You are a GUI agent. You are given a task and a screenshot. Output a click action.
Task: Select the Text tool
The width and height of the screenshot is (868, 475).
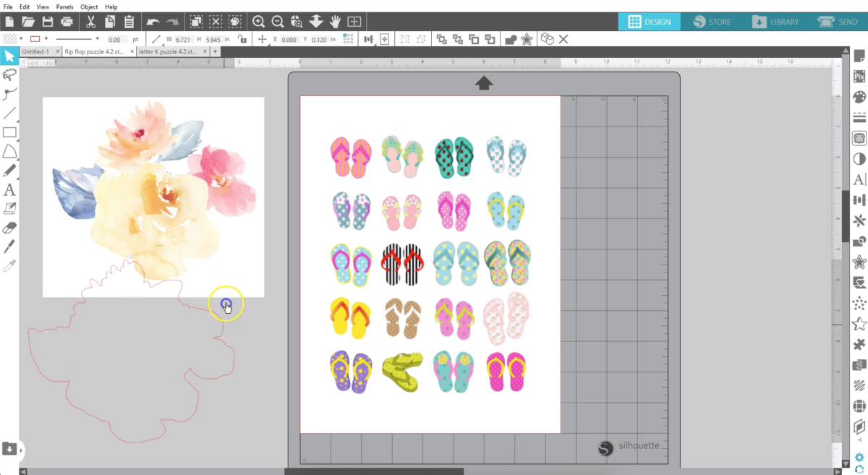9,189
